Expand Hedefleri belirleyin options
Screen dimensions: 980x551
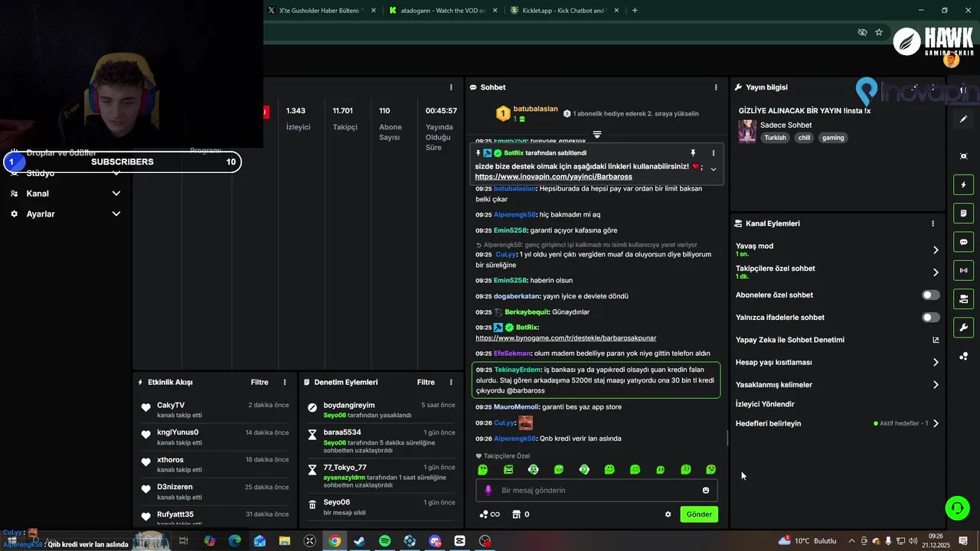[936, 423]
